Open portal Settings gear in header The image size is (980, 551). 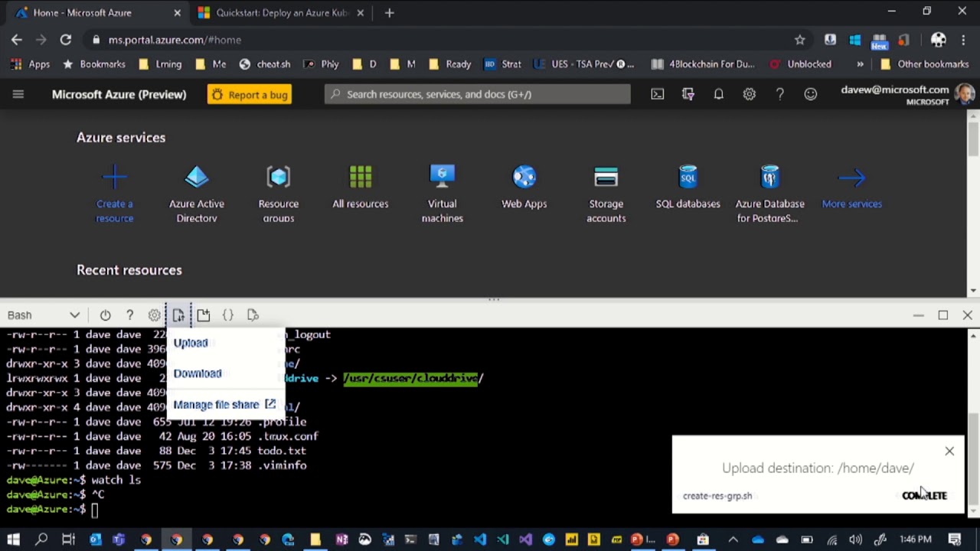click(750, 94)
